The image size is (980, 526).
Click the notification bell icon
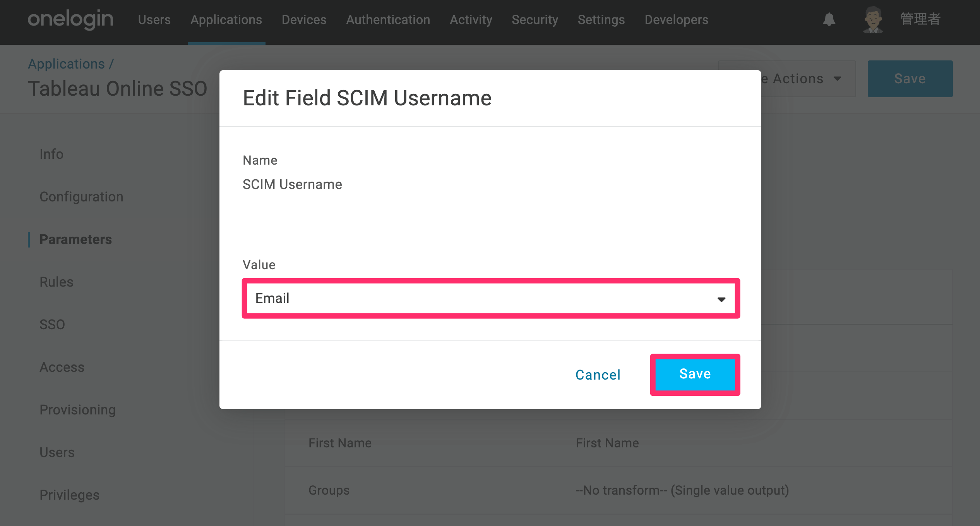point(829,19)
